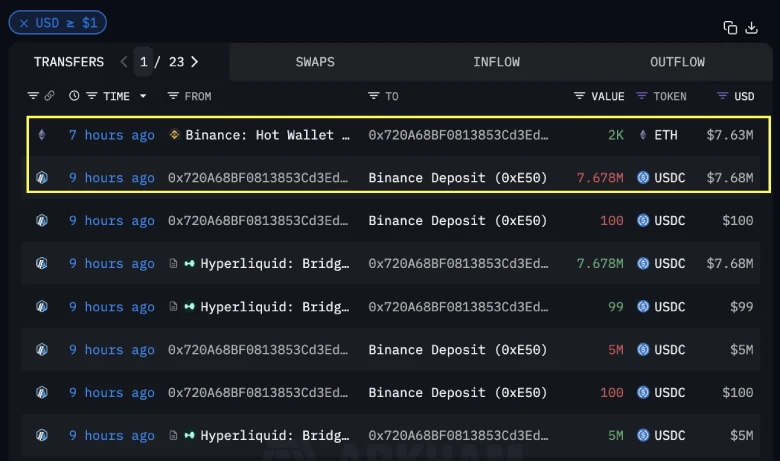Edit current page number field
780x461 pixels.
click(x=143, y=62)
